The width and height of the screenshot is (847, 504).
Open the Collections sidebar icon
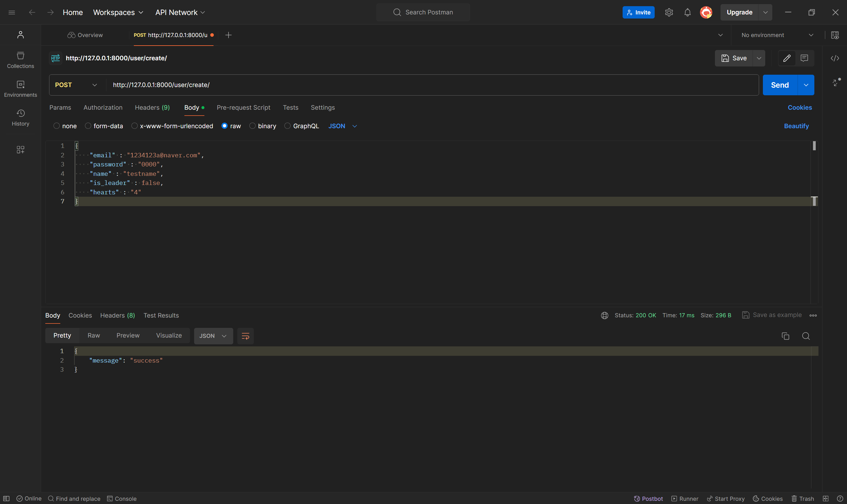pyautogui.click(x=20, y=60)
